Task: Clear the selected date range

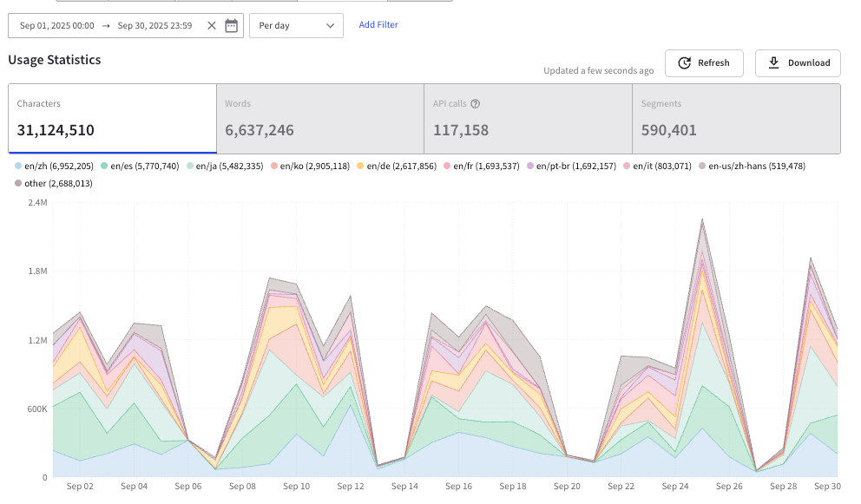Action: pyautogui.click(x=212, y=26)
